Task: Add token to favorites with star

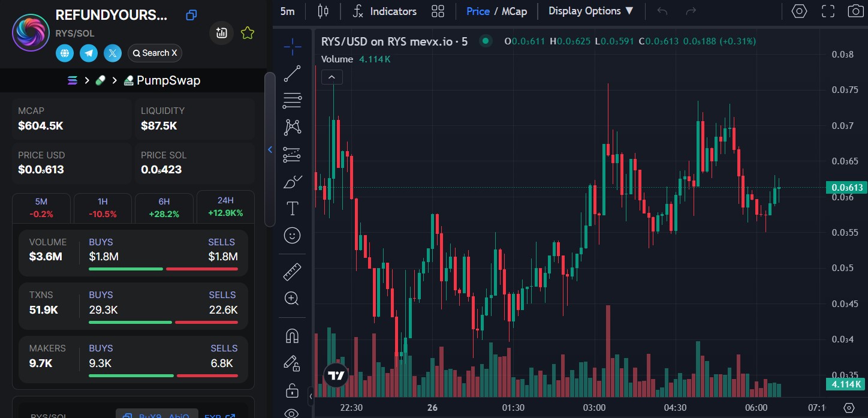Action: point(247,34)
